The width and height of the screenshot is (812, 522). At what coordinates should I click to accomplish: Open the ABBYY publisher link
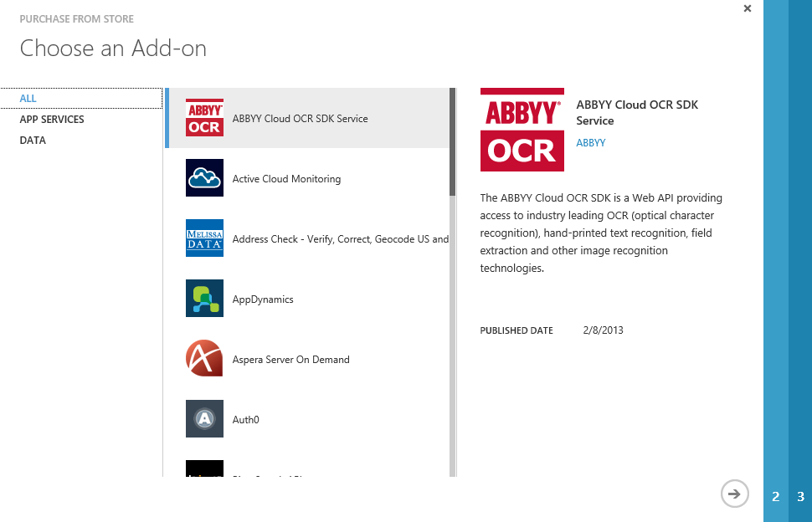(591, 143)
